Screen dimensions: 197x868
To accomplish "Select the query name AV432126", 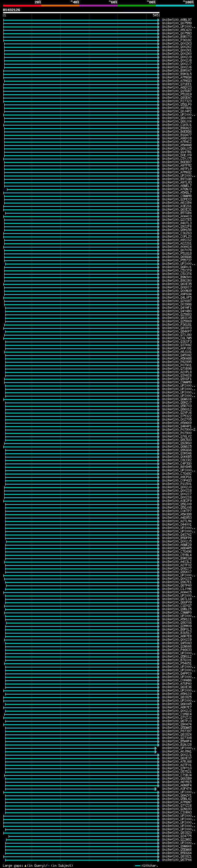I will [x=11, y=10].
